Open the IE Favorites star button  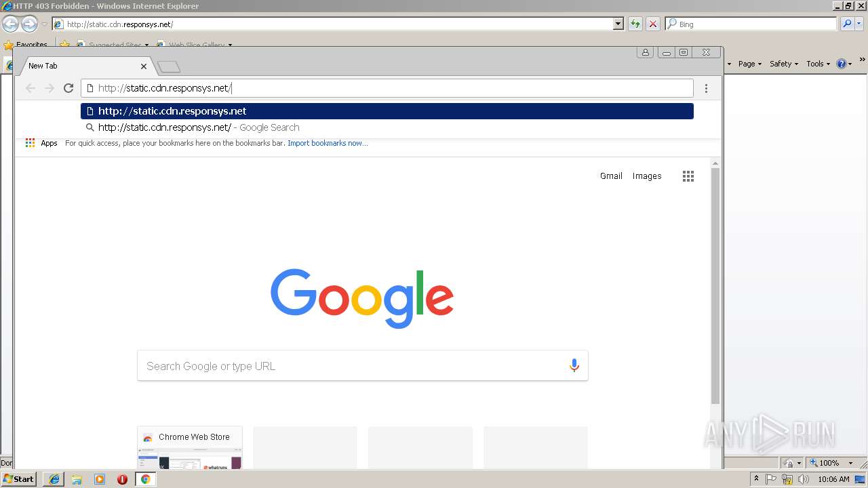coord(26,45)
